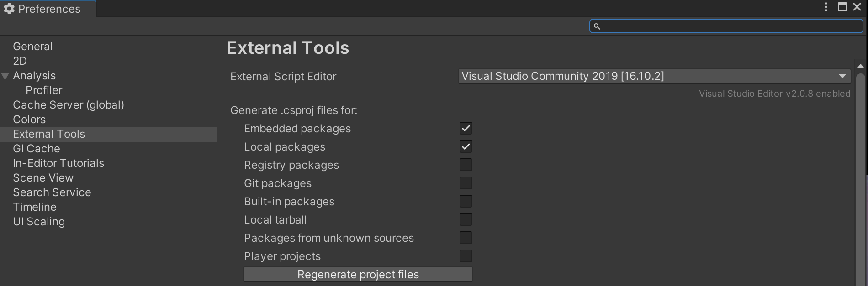Maximize the Preferences window

click(842, 7)
